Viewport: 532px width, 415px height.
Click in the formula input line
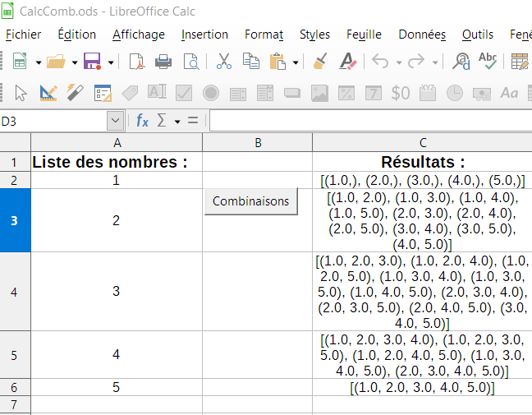tap(369, 121)
